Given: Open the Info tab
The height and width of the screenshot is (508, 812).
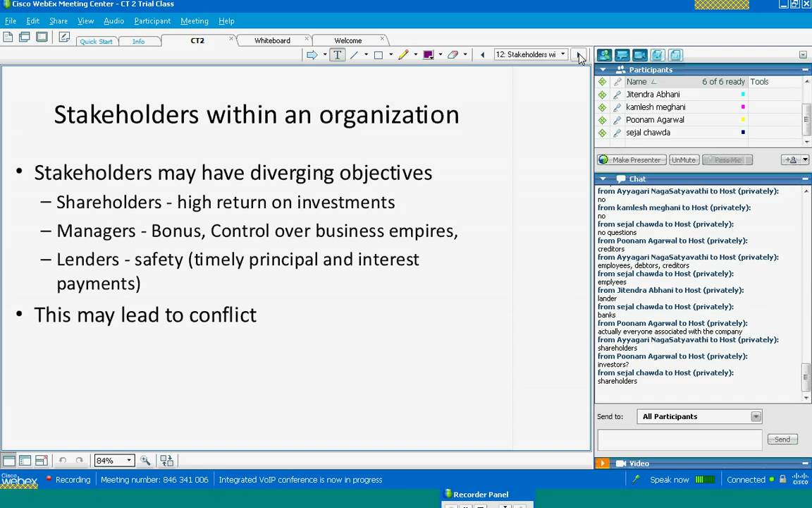Looking at the screenshot, I should click(139, 42).
